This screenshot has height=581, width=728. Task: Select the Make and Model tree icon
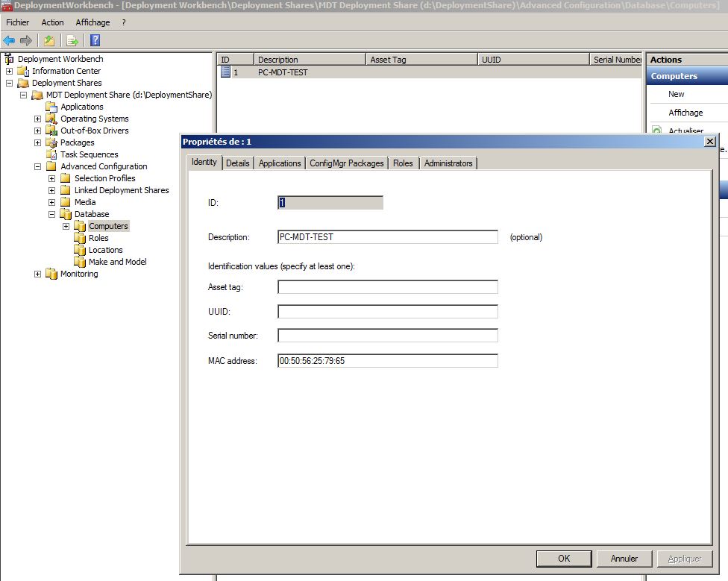[x=80, y=262]
